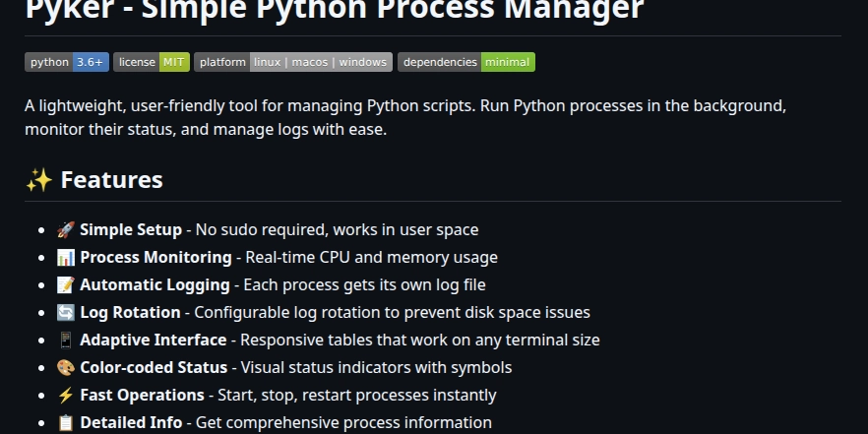This screenshot has width=868, height=434.
Task: Click the refresh arrows emoji beside Log Rotation
Action: [66, 313]
